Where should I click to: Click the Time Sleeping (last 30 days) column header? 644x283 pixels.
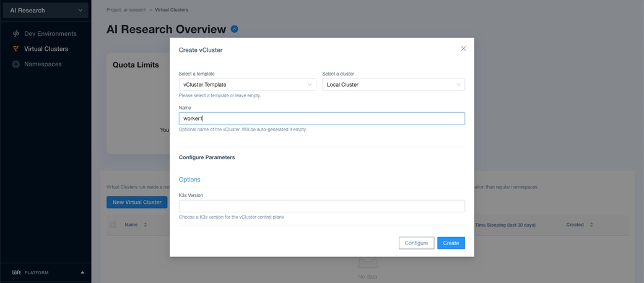505,225
